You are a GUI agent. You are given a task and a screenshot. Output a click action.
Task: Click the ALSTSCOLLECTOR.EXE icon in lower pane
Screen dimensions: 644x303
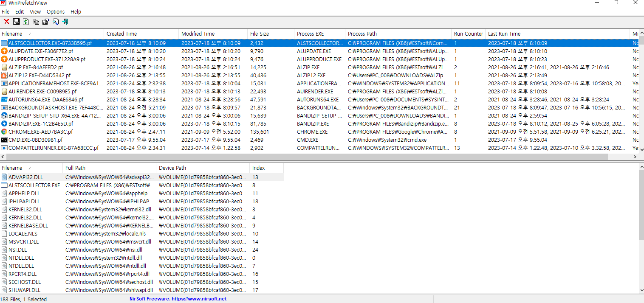pos(4,185)
